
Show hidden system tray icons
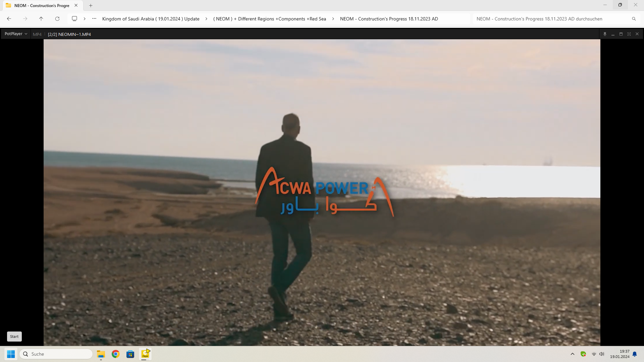pyautogui.click(x=573, y=354)
